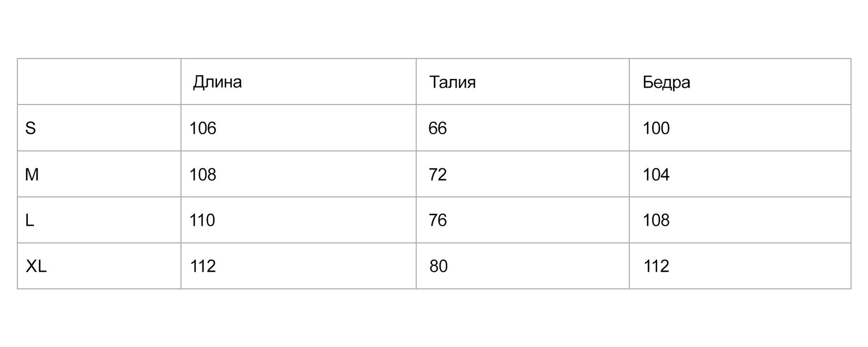Viewport: 868px width, 347px height.
Task: Select the Длина column header
Action: (x=217, y=82)
